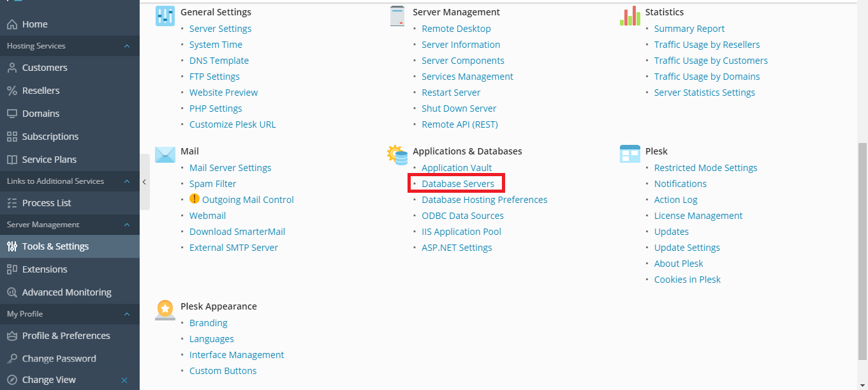Open the Server Settings link
The image size is (868, 390).
click(x=220, y=29)
